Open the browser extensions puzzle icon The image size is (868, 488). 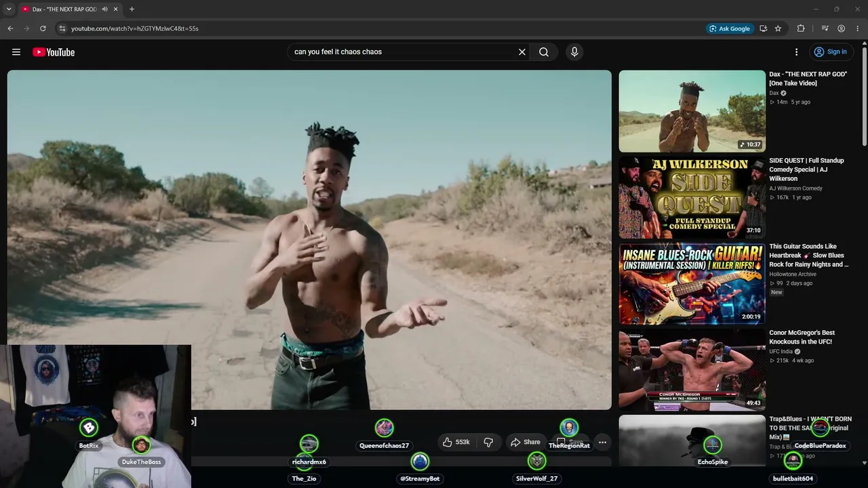coord(801,28)
